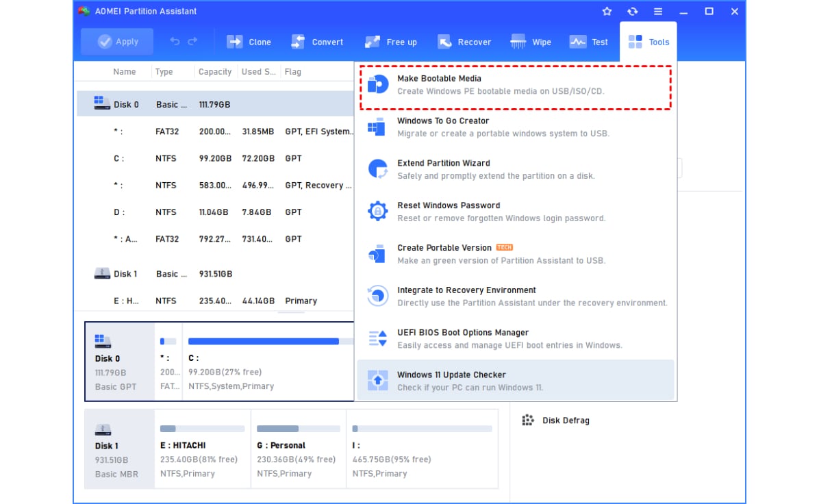Choose Create Portable Version

tap(516, 254)
